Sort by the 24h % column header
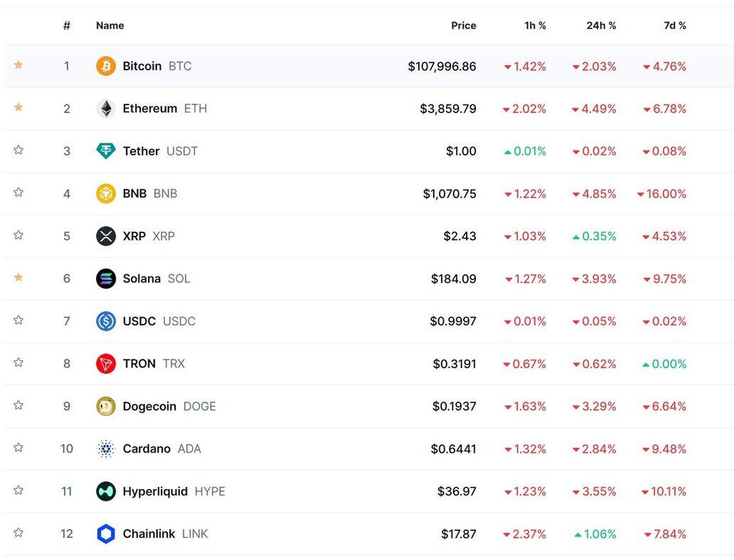Screen dimensions: 734x560 pyautogui.click(x=601, y=26)
